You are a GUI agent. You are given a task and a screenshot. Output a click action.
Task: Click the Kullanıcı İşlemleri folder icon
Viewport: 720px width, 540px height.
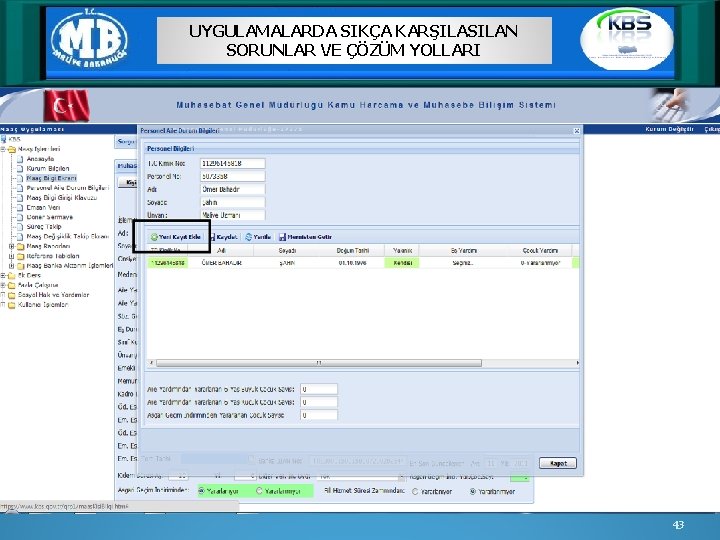click(x=12, y=305)
